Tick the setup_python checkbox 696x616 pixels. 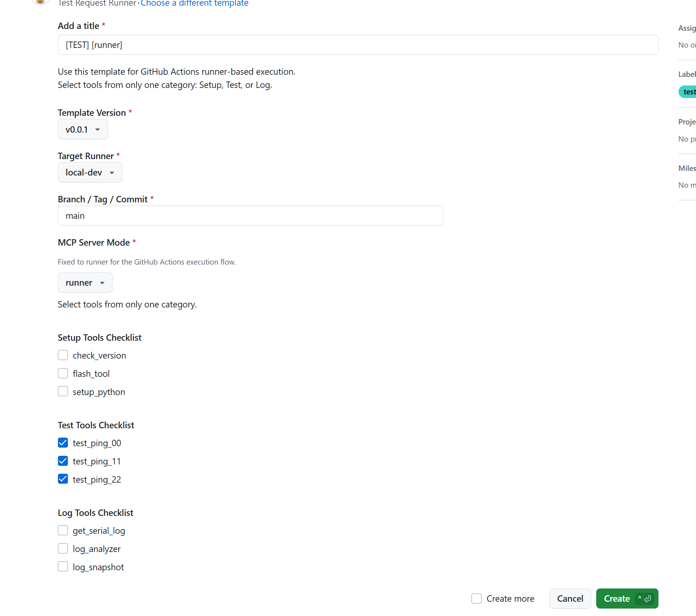tap(63, 391)
